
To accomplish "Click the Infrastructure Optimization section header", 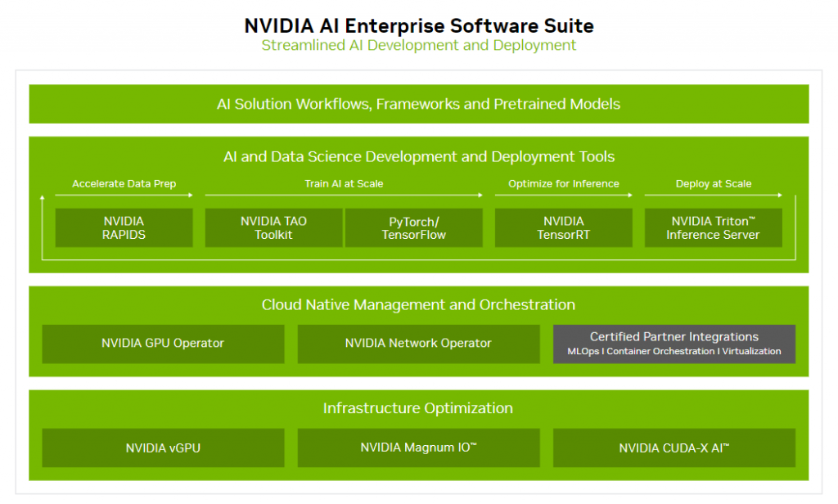I will [418, 407].
